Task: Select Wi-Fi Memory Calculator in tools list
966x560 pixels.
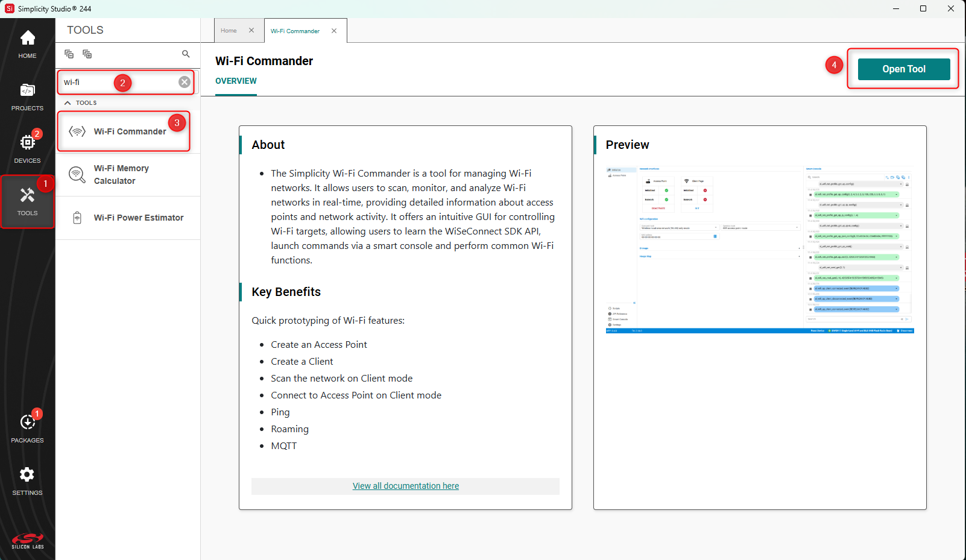Action: (128, 175)
